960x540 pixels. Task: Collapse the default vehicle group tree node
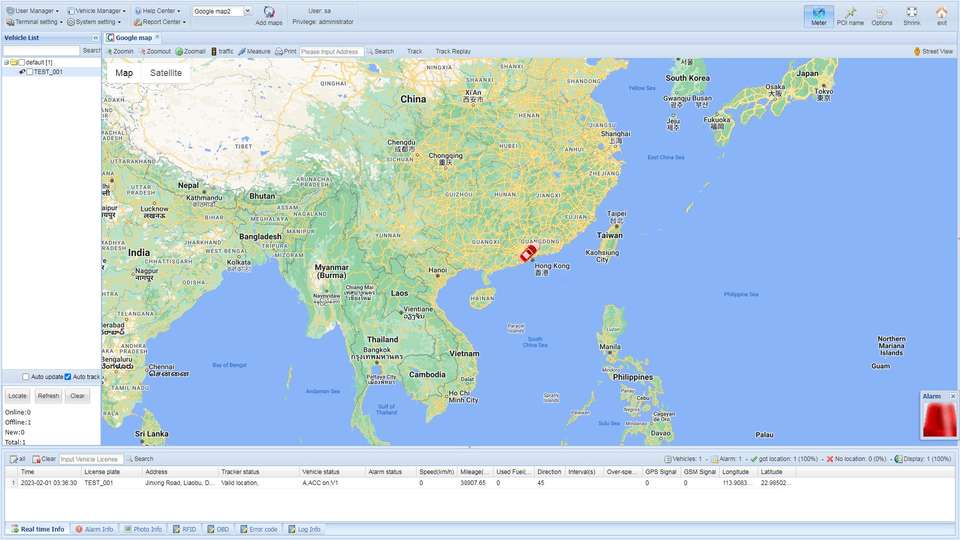[x=6, y=62]
